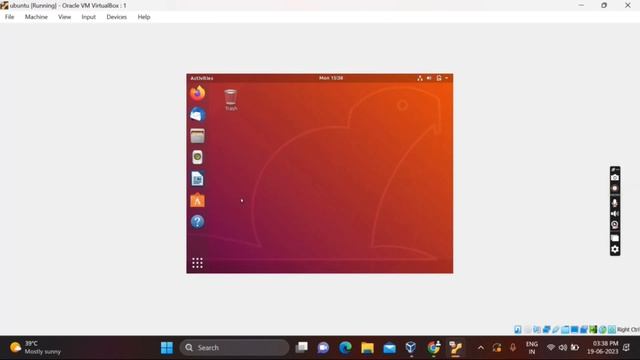Open Task View on Windows taskbar
The height and width of the screenshot is (360, 640).
click(302, 348)
